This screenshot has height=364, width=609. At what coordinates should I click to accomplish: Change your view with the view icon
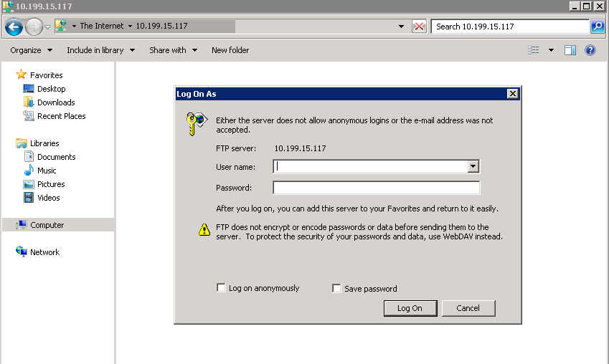click(x=533, y=50)
